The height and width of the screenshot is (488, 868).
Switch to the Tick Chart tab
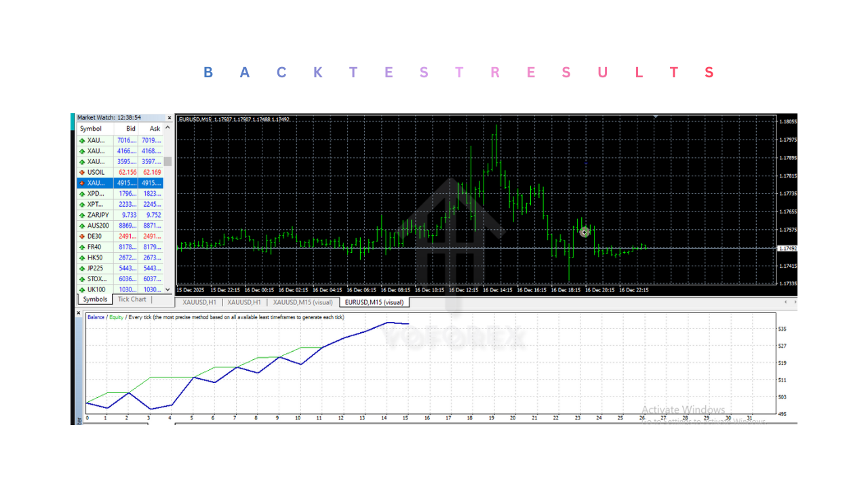click(x=132, y=300)
